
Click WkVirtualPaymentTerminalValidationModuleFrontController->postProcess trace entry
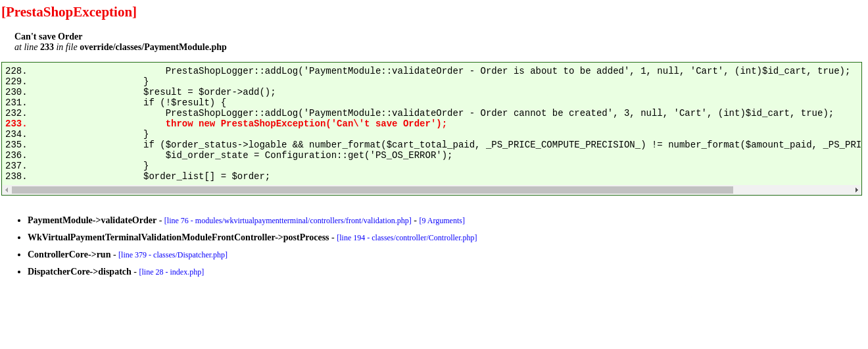pyautogui.click(x=178, y=238)
